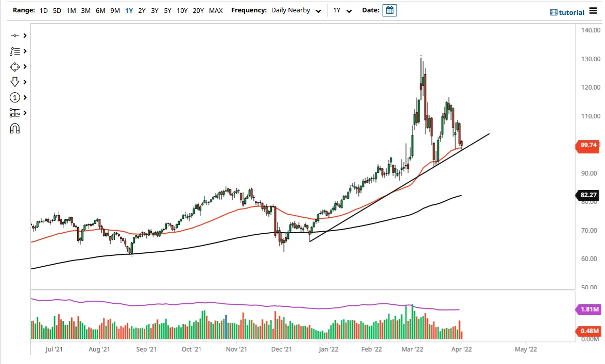The width and height of the screenshot is (605, 364).
Task: Choose the 1D range option
Action: 44,11
